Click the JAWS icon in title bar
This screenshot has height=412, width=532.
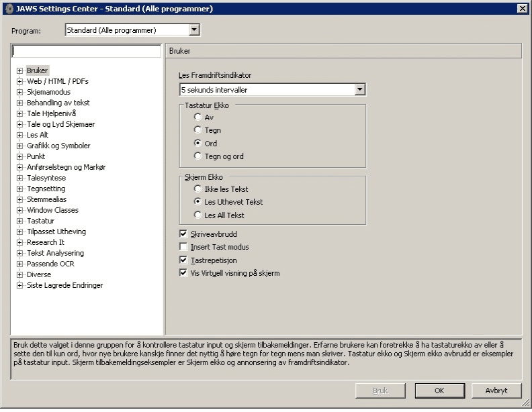tap(9, 8)
